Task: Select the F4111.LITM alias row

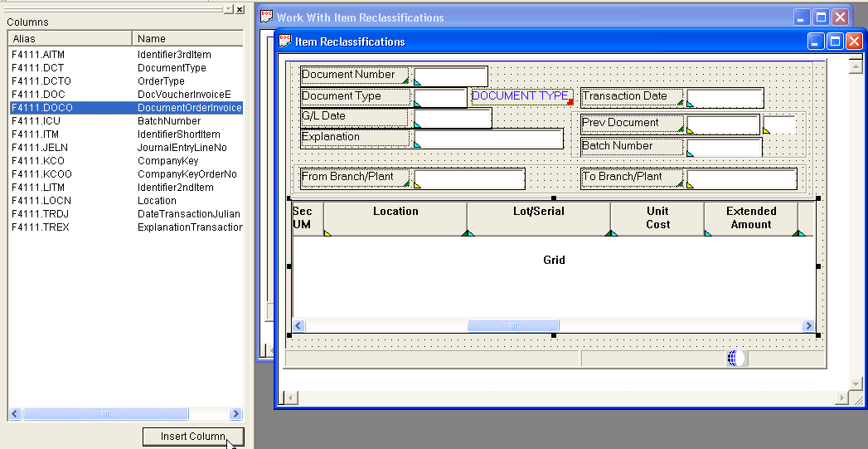Action: (126, 188)
